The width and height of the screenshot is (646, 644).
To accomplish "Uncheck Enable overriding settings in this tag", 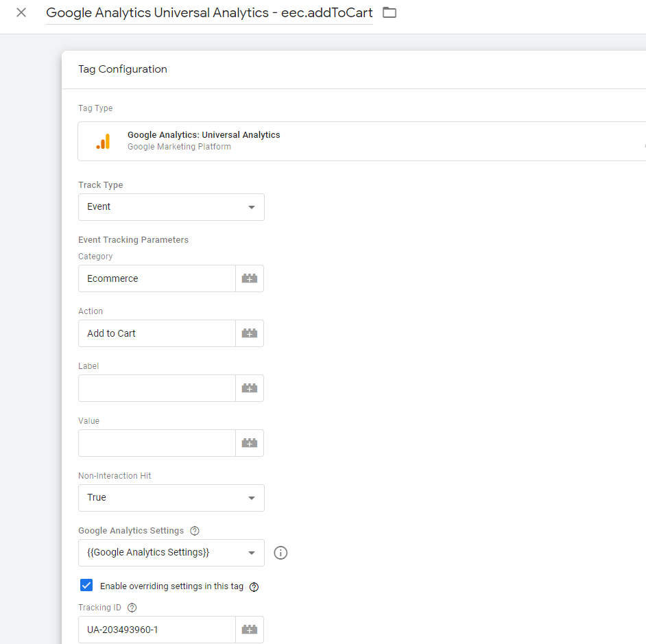I will pyautogui.click(x=86, y=585).
